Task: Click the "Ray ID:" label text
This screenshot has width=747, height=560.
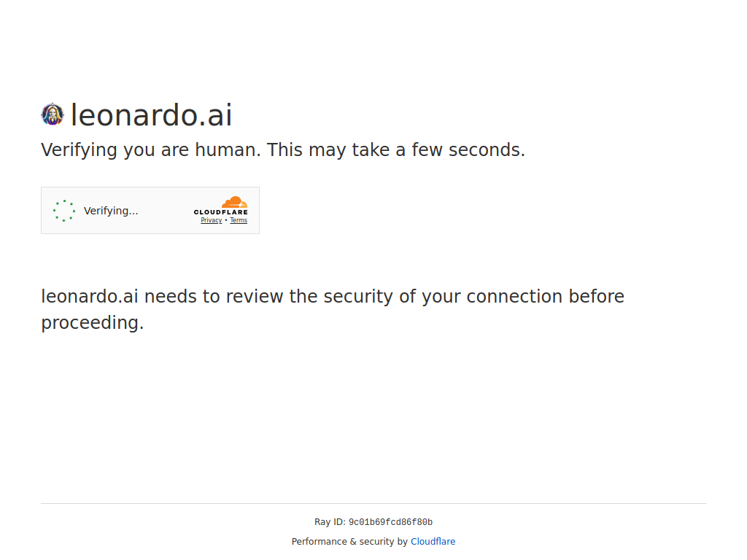Action: 330,522
